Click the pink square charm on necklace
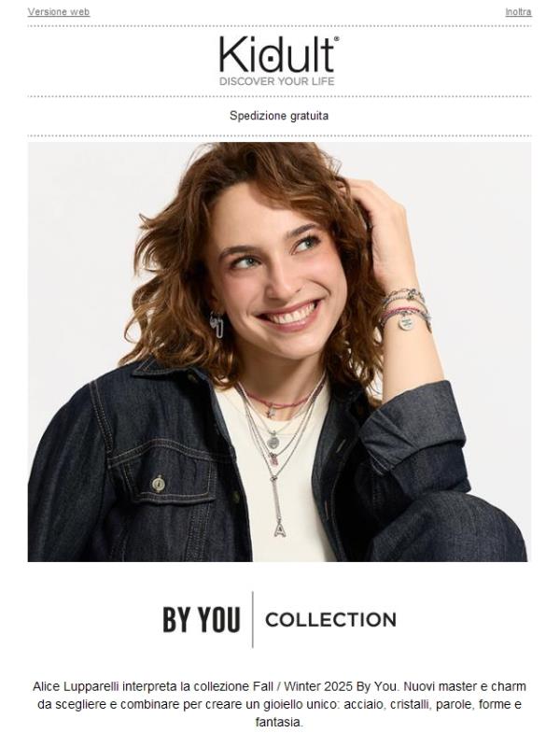The height and width of the screenshot is (747, 560). click(273, 459)
